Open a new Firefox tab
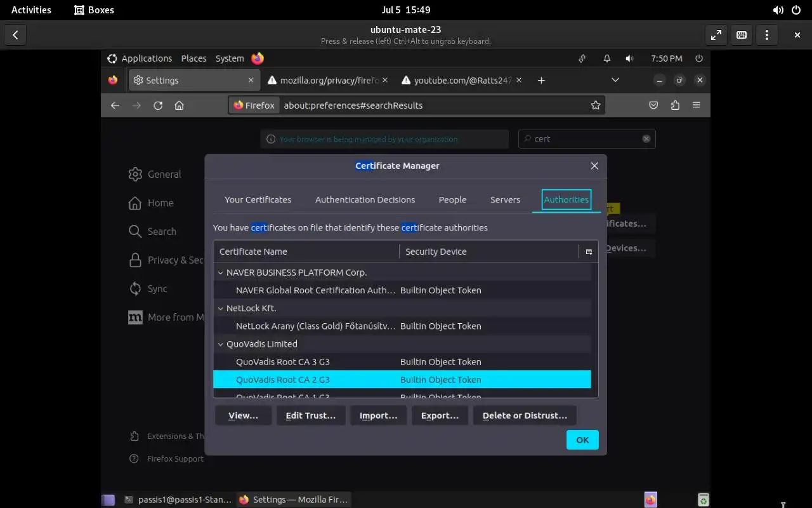 point(541,81)
